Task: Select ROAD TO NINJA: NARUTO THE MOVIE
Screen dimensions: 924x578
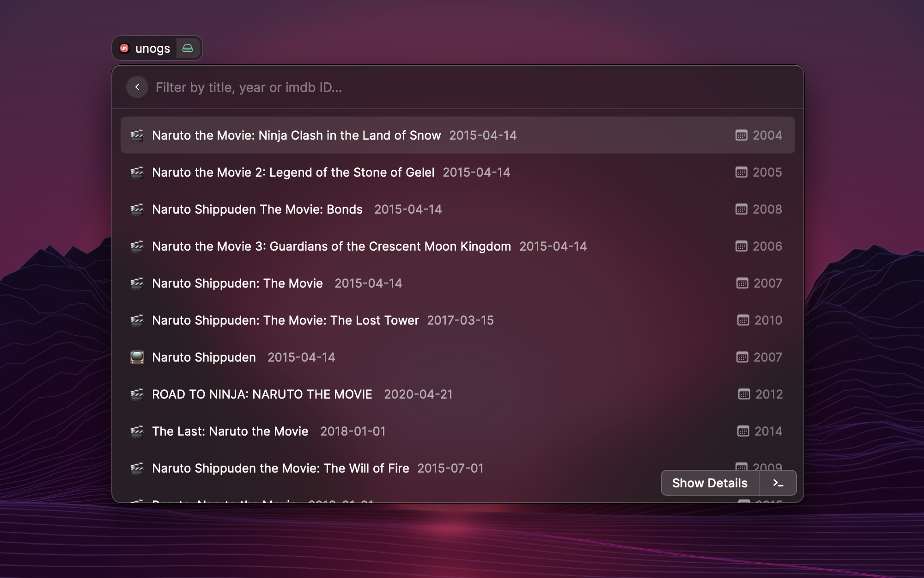Action: (x=262, y=394)
